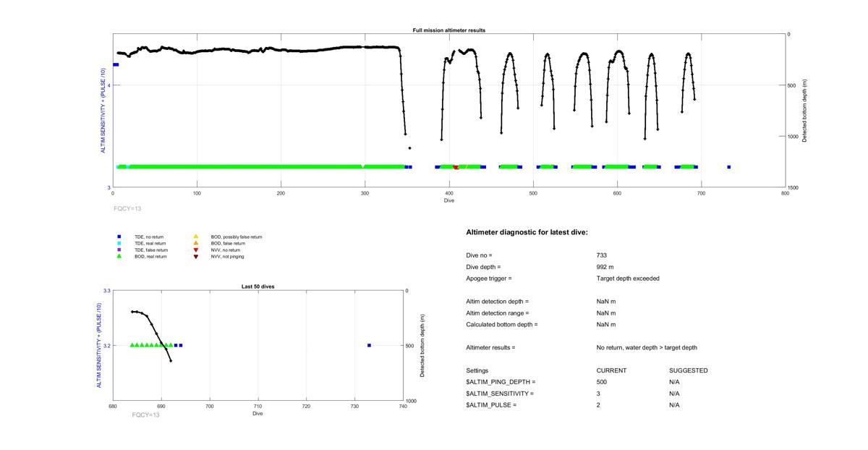Click the orange triangle 'BOD, false return' legend icon

pyautogui.click(x=195, y=243)
